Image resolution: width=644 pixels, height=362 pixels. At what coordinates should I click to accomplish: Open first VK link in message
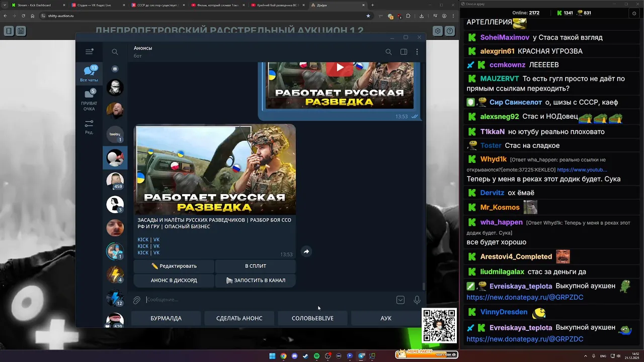coord(156,240)
